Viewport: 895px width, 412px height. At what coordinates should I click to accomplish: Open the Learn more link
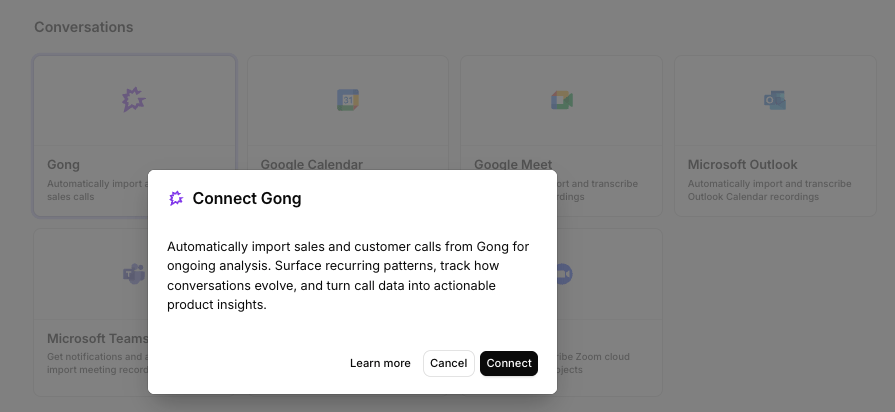(x=380, y=363)
